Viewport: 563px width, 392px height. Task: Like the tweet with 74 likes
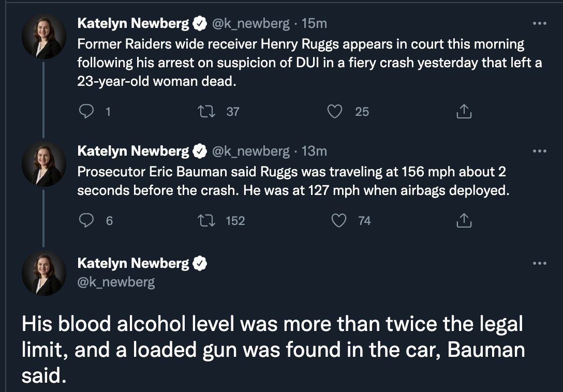(339, 221)
